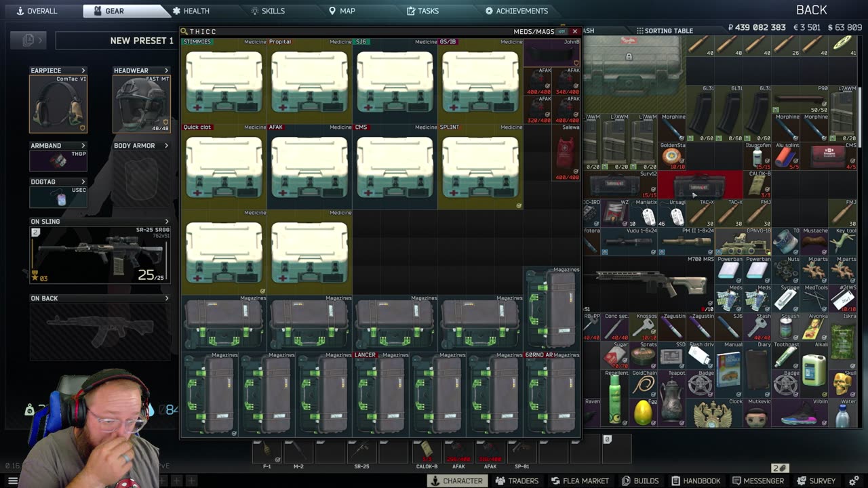Expand the ON BACK slot arrow
This screenshot has width=868, height=488.
coord(166,298)
